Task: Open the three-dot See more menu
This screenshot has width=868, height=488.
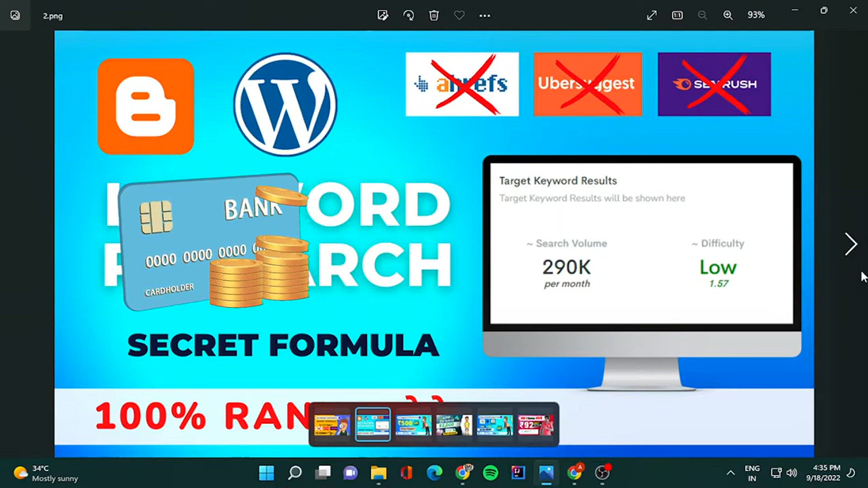Action: [x=485, y=15]
